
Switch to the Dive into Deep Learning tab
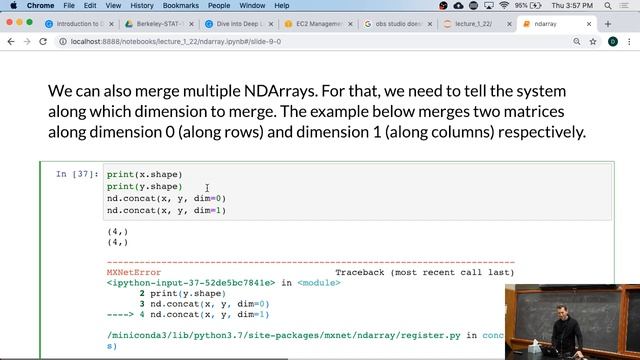point(240,24)
